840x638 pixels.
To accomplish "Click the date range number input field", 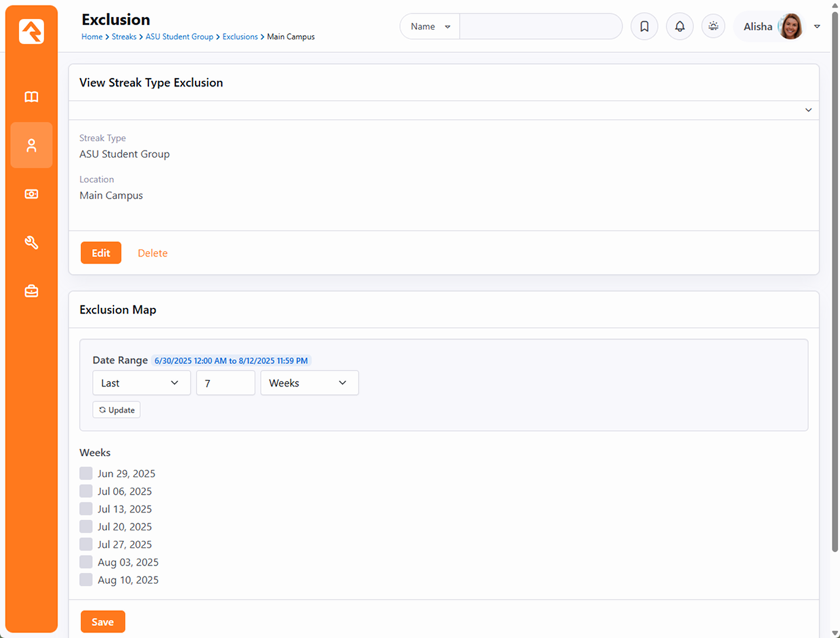I will click(225, 383).
